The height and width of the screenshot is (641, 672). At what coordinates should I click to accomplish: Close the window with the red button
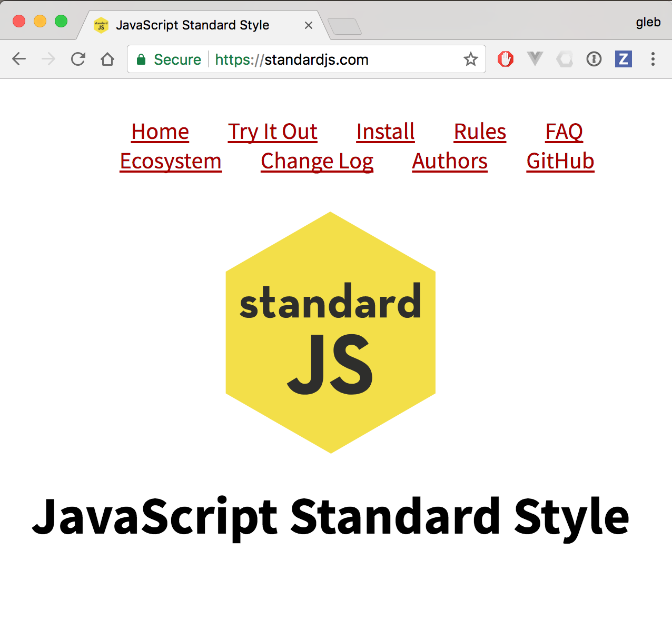coord(19,21)
